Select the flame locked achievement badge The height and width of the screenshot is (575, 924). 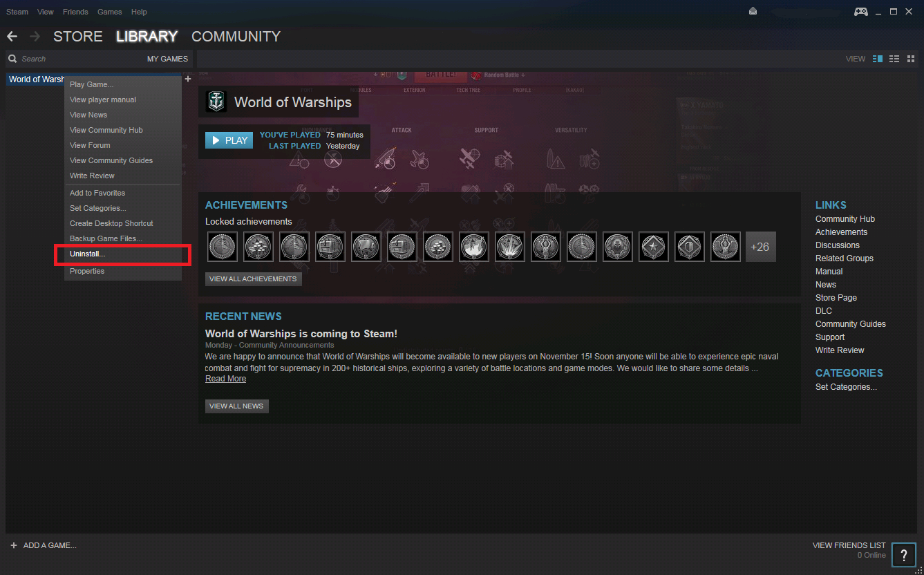pos(474,247)
